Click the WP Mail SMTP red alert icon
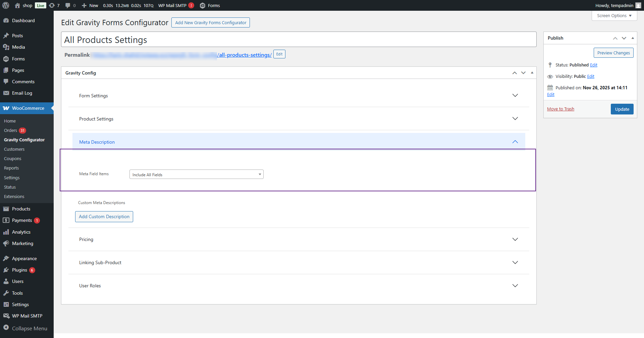This screenshot has width=644, height=338. [191, 5]
